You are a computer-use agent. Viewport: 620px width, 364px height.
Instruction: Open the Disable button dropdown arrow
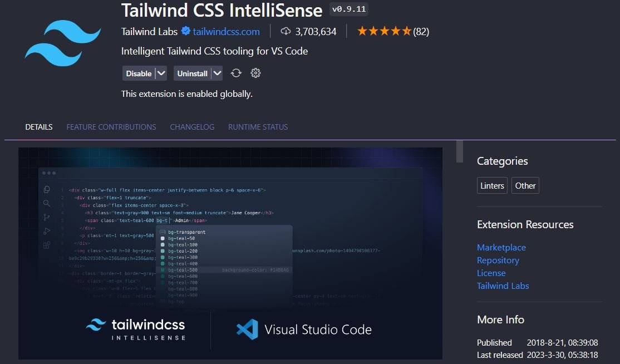(161, 73)
